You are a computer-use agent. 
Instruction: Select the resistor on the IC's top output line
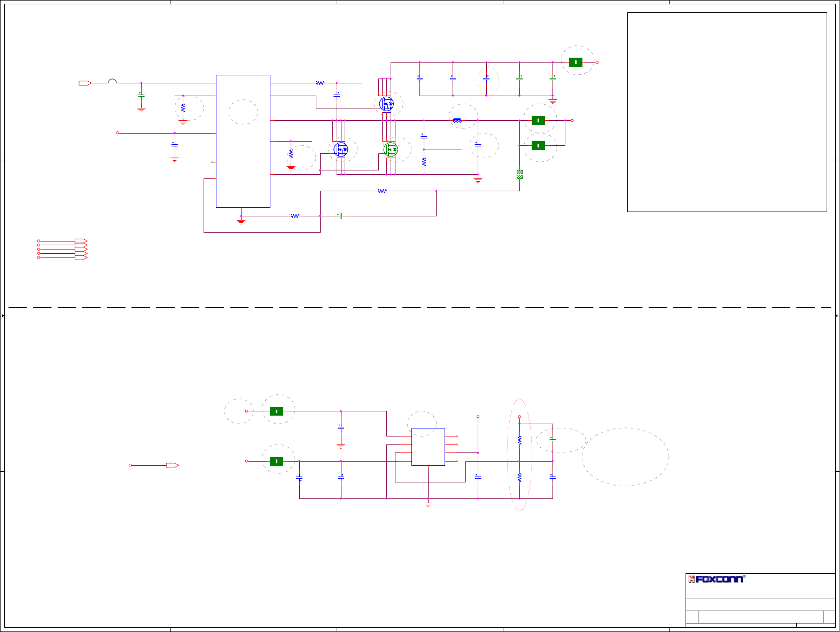(x=320, y=83)
